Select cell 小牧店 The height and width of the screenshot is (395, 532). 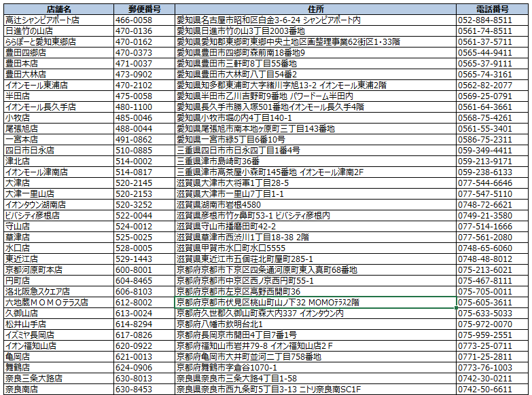tap(58, 117)
